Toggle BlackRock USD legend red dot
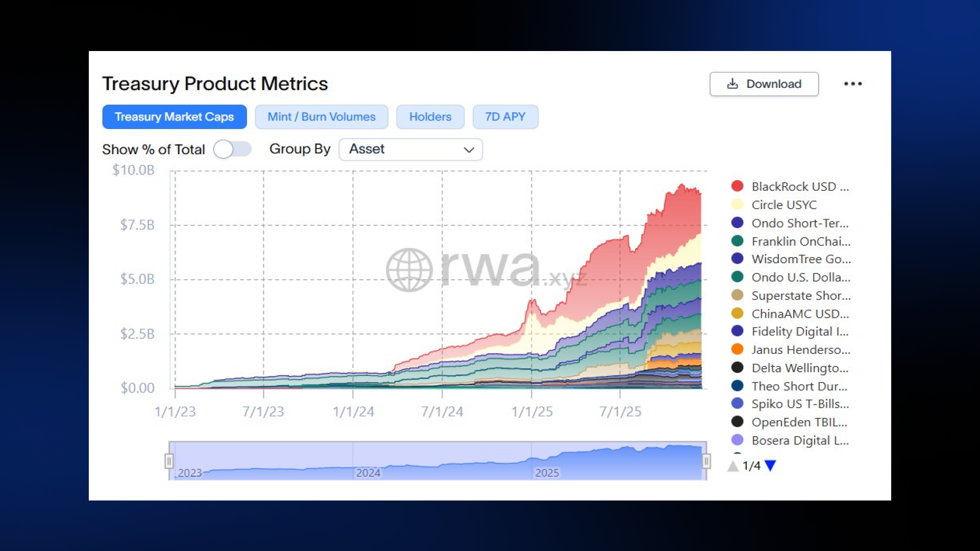The height and width of the screenshot is (551, 980). [x=737, y=186]
